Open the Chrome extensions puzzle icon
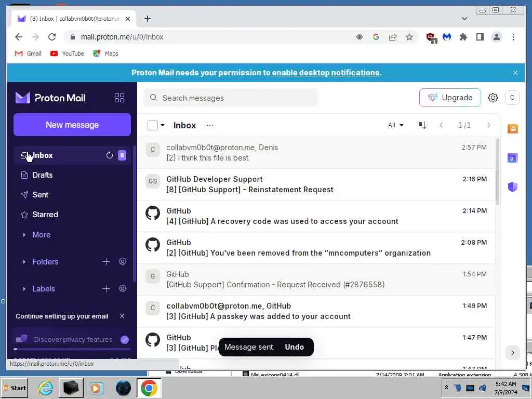Screen dimensions: 532x399 (x=463, y=37)
